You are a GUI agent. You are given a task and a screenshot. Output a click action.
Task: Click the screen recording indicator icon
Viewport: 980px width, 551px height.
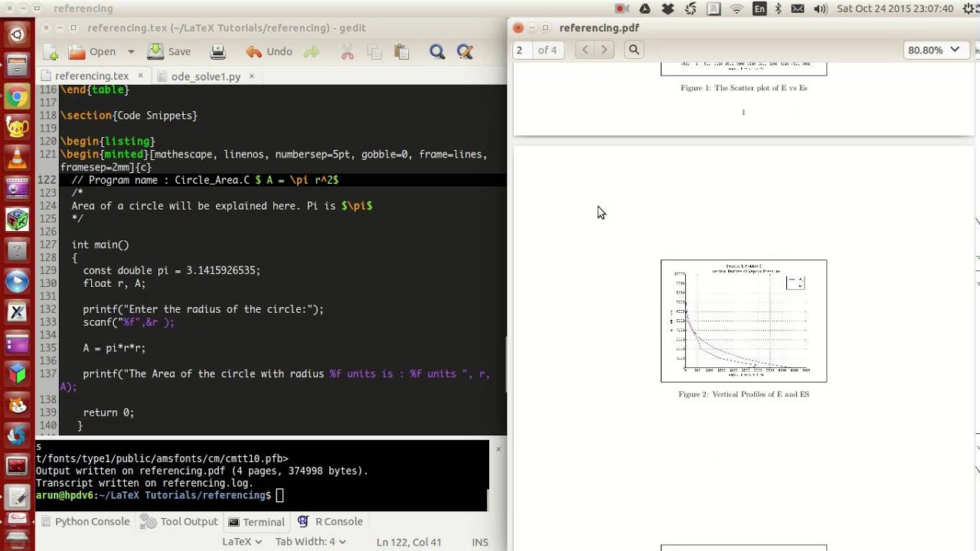pyautogui.click(x=622, y=8)
